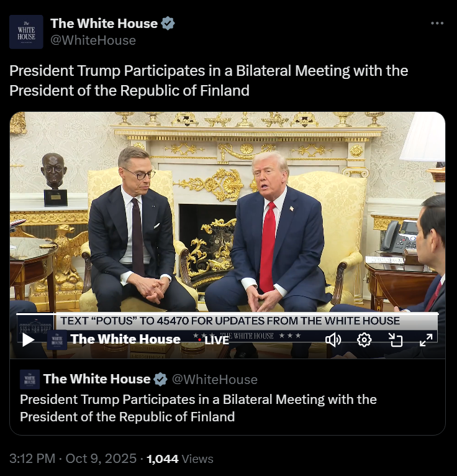Mute the video with the speaker icon
This screenshot has width=457, height=476.
click(x=333, y=340)
